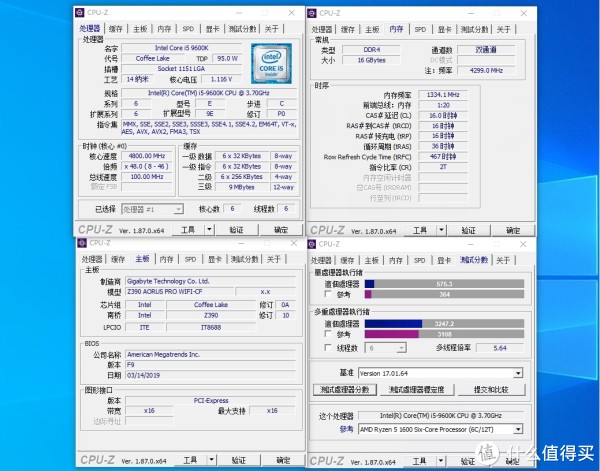Viewport: 600px width, 471px height.
Task: Click 验证 button in the processor window
Action: (x=236, y=230)
